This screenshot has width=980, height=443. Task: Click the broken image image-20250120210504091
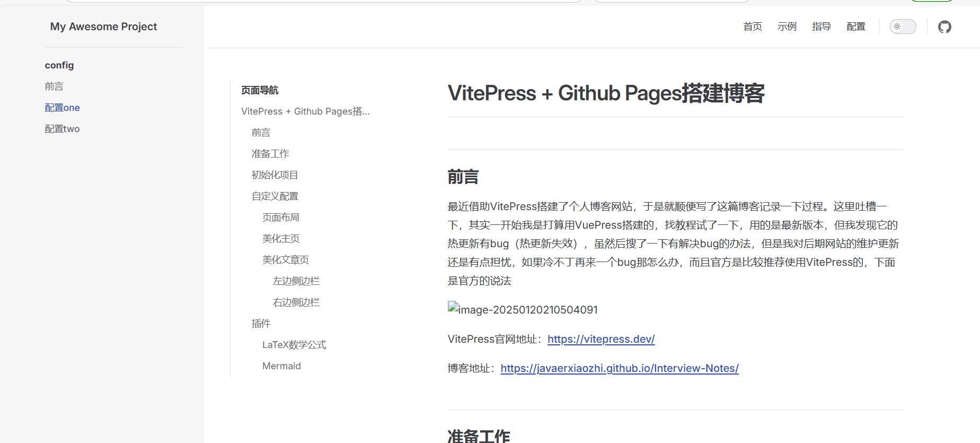(523, 309)
